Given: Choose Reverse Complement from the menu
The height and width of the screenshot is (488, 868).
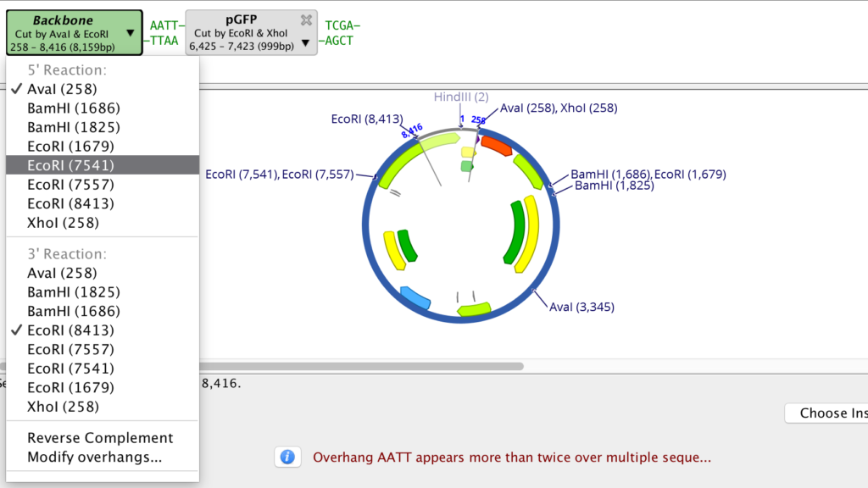Looking at the screenshot, I should click(100, 438).
